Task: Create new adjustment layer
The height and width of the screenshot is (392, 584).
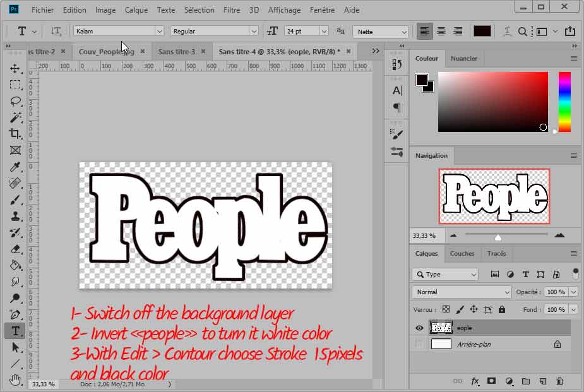Action: (509, 381)
